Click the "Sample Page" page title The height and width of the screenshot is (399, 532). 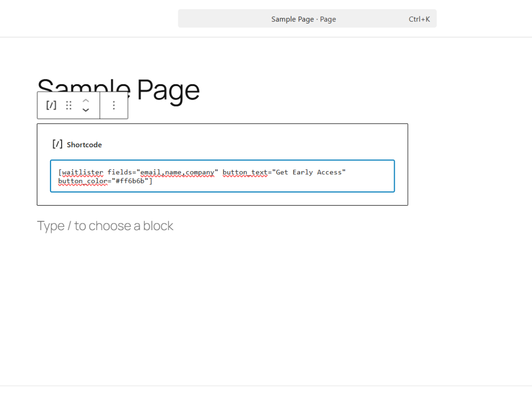coord(118,90)
